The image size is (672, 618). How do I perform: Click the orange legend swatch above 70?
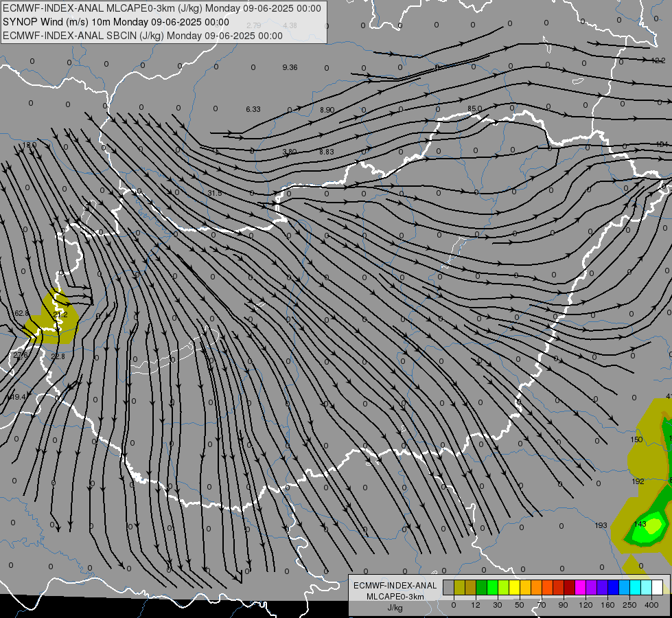point(537,587)
